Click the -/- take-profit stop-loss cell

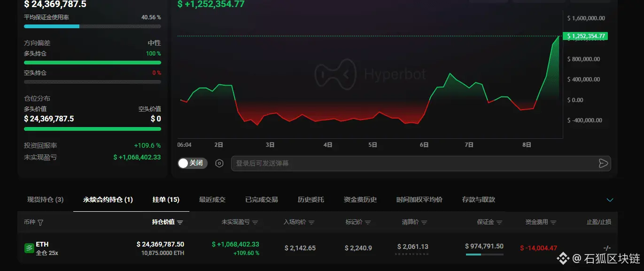[607, 248]
